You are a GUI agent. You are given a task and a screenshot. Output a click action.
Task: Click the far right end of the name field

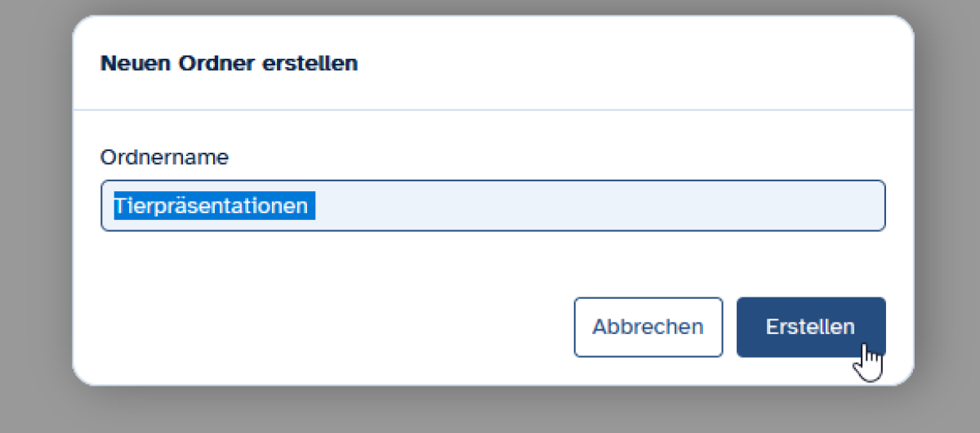tap(872, 206)
